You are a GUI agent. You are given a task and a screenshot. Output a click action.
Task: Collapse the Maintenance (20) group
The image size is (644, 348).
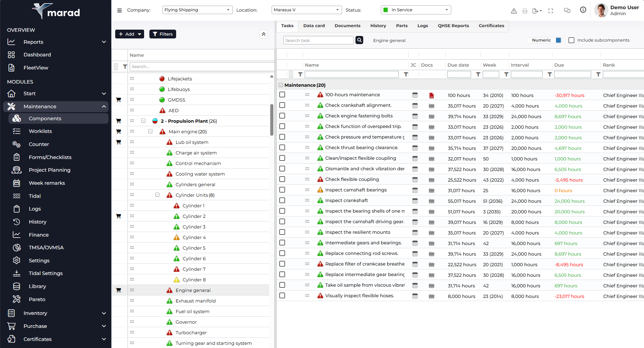click(x=281, y=85)
